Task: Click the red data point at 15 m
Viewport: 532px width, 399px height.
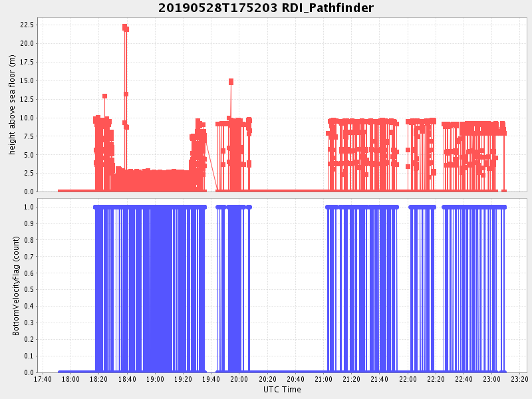Action: point(231,81)
